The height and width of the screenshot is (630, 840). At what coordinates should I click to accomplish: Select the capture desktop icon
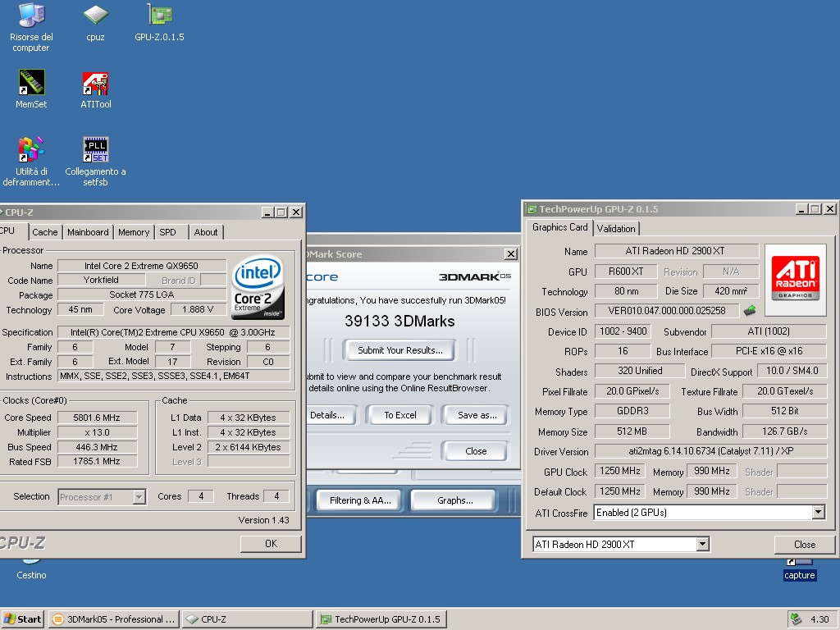[x=799, y=570]
